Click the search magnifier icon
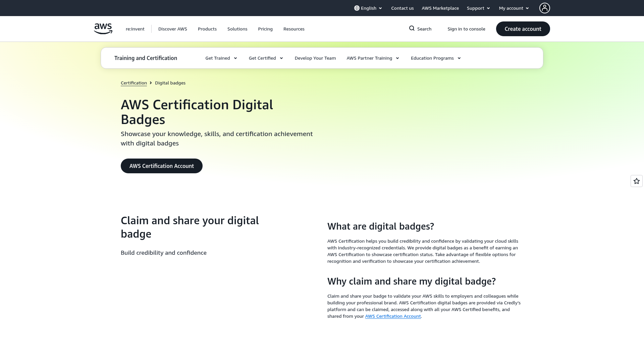The width and height of the screenshot is (644, 362). click(x=412, y=28)
